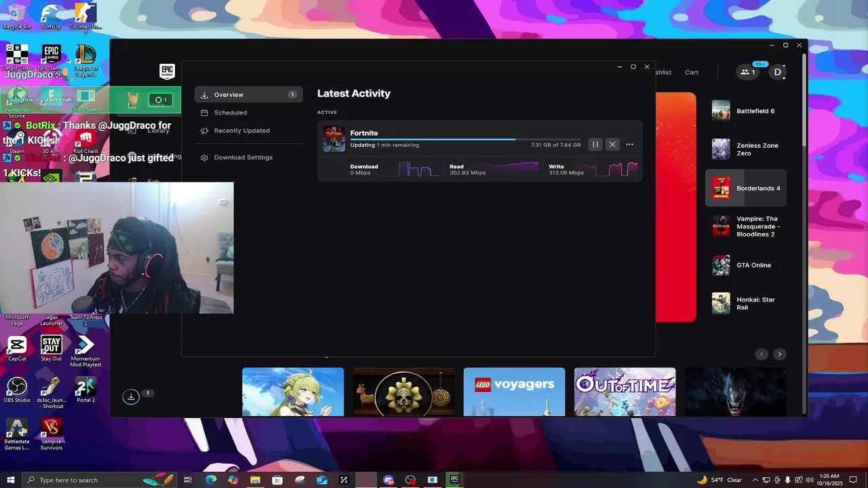Open CapCut desktop shortcut
Viewport: 868px width, 488px height.
coord(17,348)
